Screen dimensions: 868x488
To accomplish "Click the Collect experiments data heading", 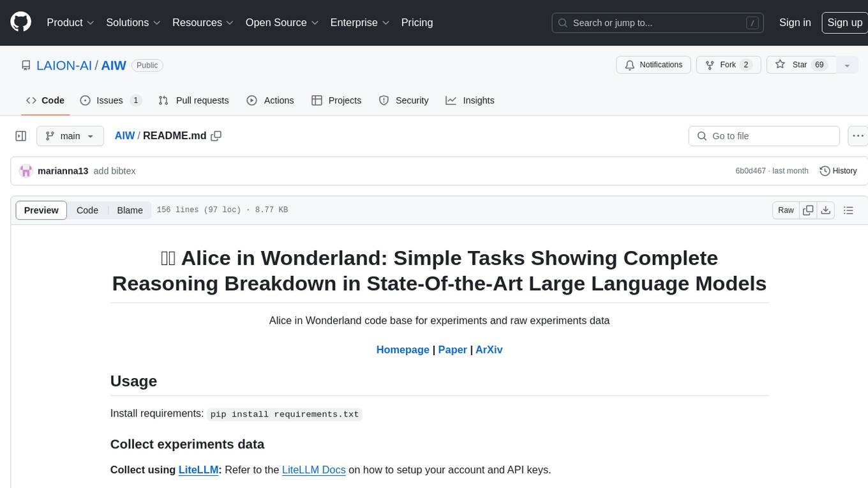I will pos(187,444).
